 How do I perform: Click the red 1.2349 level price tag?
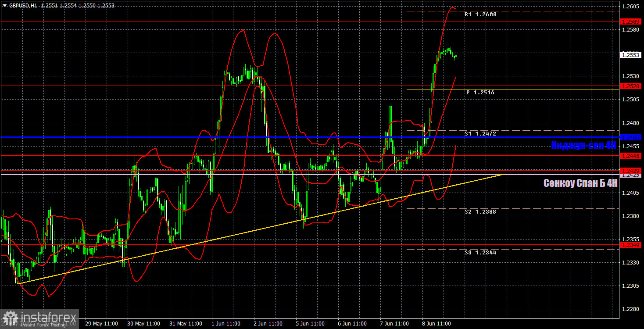coord(631,244)
